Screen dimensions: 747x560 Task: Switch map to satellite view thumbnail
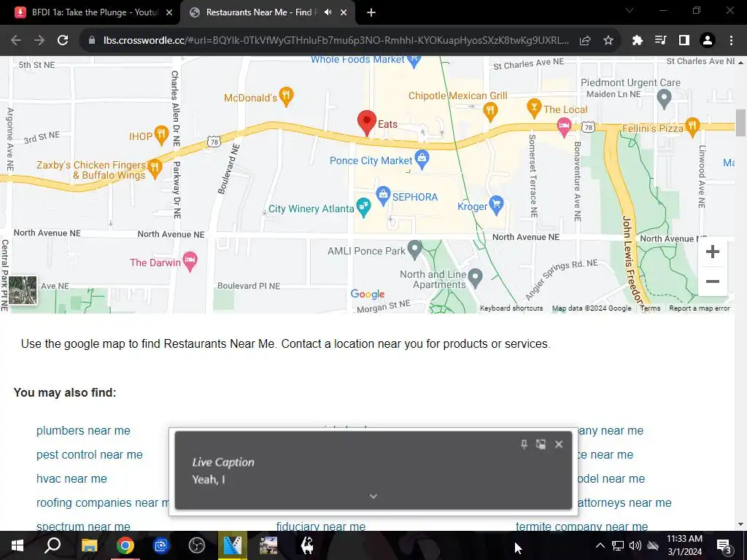pyautogui.click(x=23, y=290)
